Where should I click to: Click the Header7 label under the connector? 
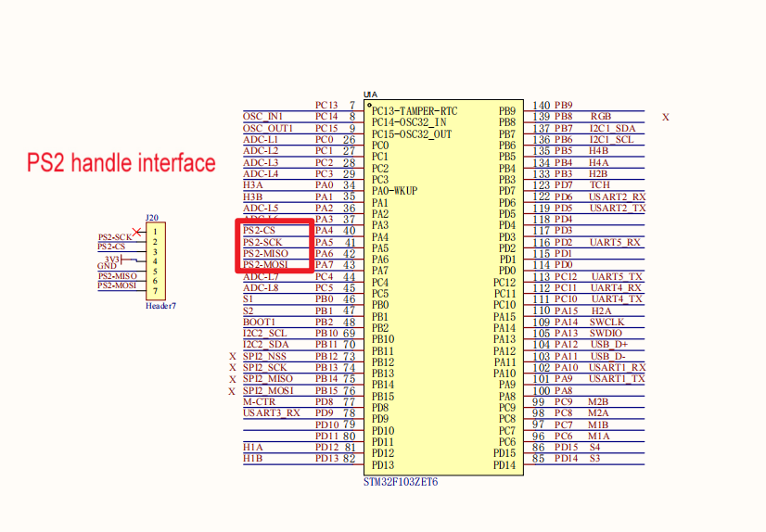coord(160,306)
